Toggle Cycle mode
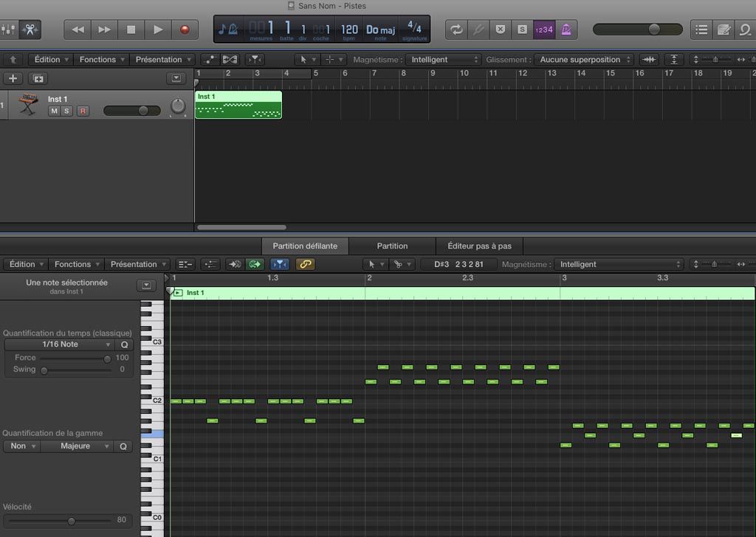Viewport: 756px width, 537px height. pos(456,30)
